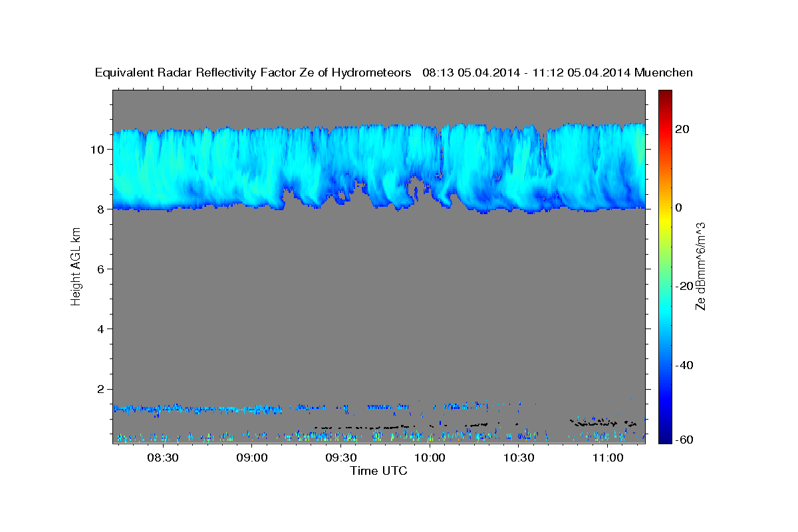Image resolution: width=798 pixels, height=532 pixels.
Task: Pick the dark blue bottom of the colorbar
Action: point(664,438)
